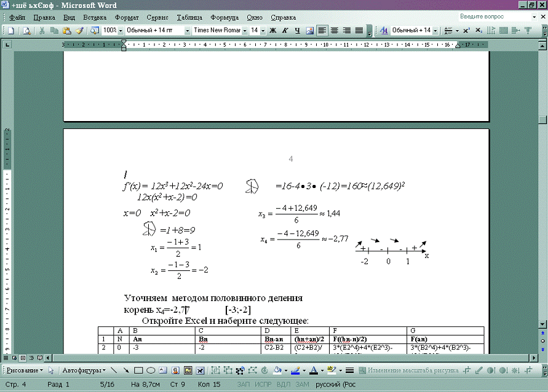Open the Формат menu
Screen dimensions: 548x392
tap(126, 17)
